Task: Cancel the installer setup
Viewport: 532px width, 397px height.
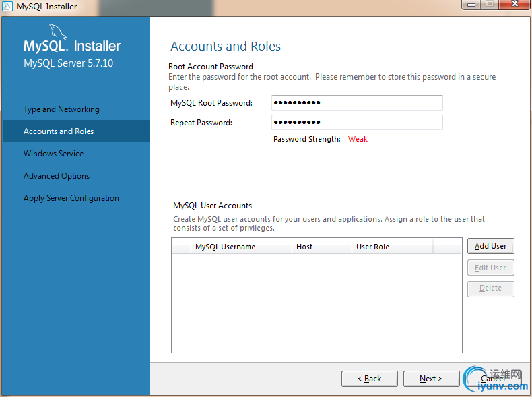Action: (493, 378)
